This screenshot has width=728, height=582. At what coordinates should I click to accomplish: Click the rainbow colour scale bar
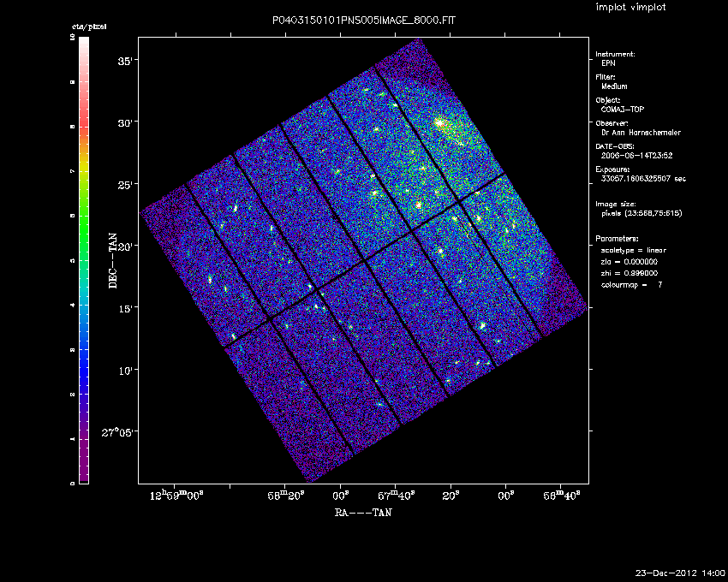coord(84,260)
